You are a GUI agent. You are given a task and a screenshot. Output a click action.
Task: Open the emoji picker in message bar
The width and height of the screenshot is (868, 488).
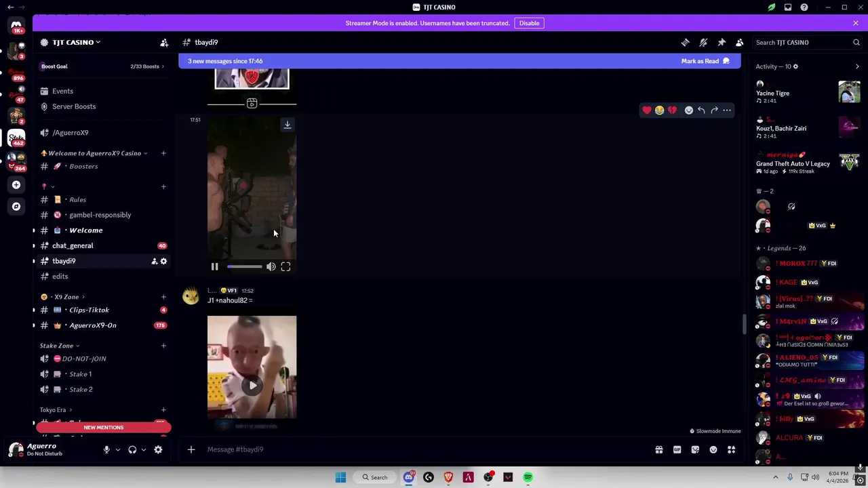[x=713, y=449]
